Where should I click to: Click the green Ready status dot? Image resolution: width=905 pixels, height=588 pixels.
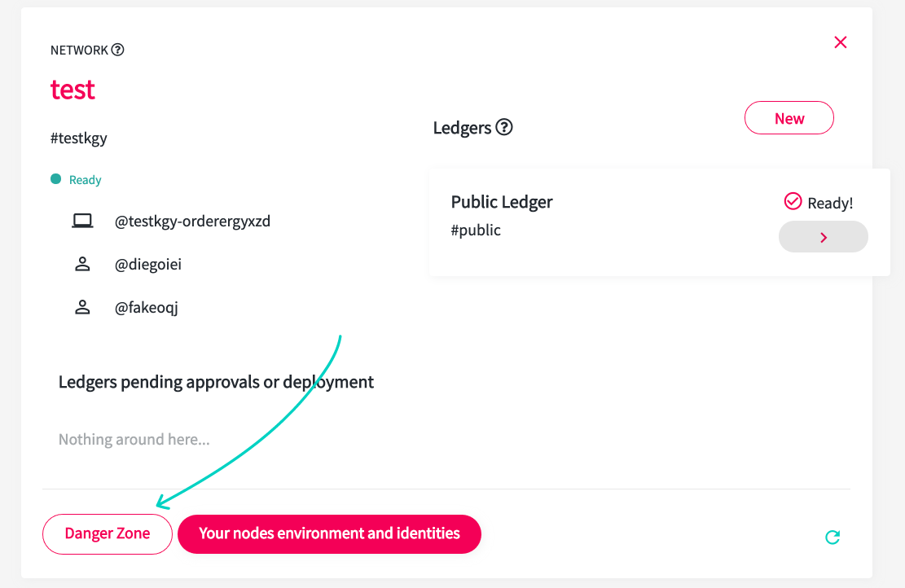(56, 179)
